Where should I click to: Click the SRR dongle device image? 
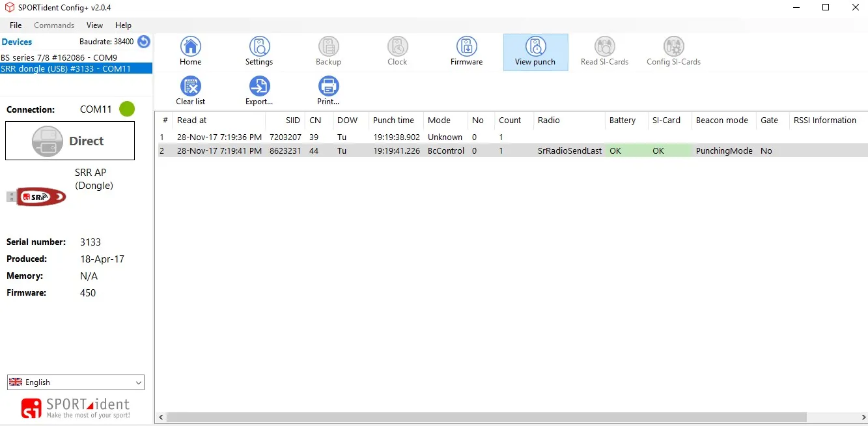37,197
